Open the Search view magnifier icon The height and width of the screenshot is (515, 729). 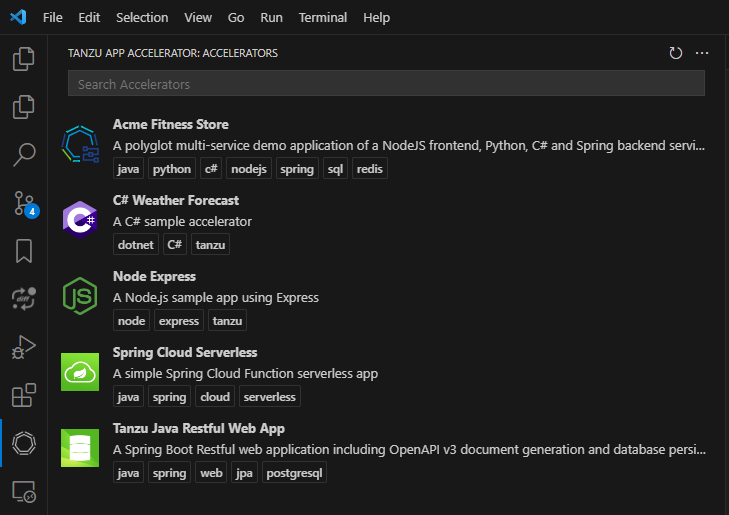click(x=24, y=155)
